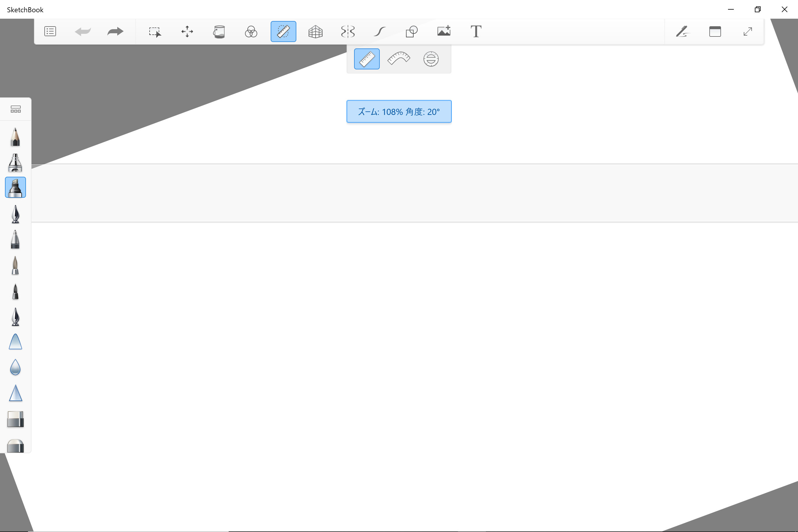Select the Paint brush with bristles

point(15,265)
